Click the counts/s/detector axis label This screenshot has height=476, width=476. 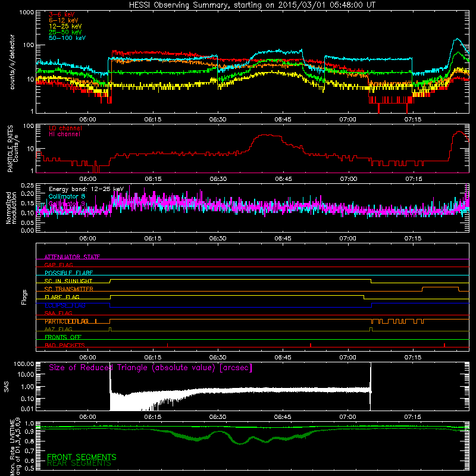[12, 62]
